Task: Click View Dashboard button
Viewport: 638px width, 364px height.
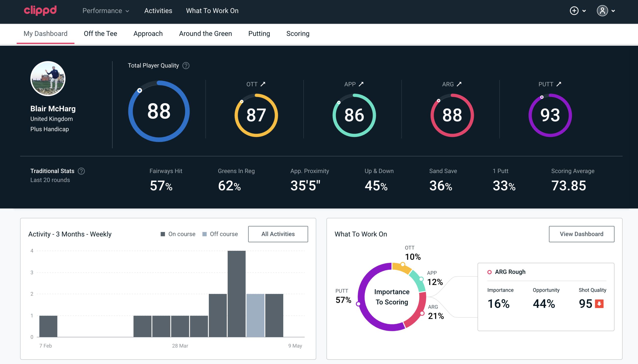Action: point(581,234)
